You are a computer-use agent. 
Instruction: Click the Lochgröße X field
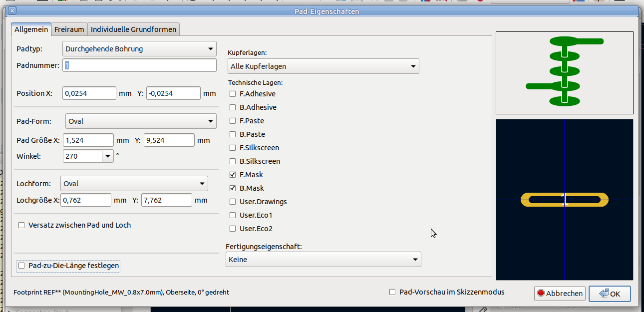86,200
